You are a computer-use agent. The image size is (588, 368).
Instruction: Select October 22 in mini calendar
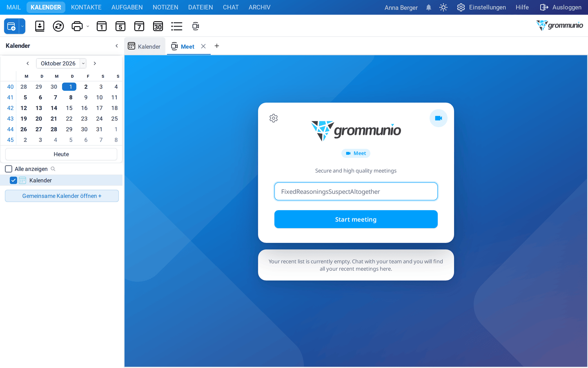click(69, 119)
